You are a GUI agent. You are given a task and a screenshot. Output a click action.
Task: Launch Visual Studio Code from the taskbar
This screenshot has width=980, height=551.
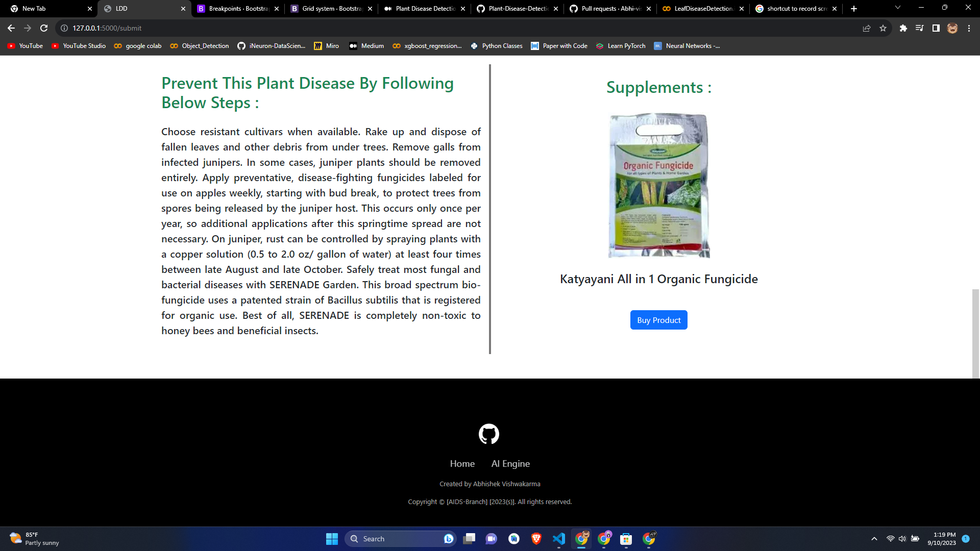[x=559, y=539]
